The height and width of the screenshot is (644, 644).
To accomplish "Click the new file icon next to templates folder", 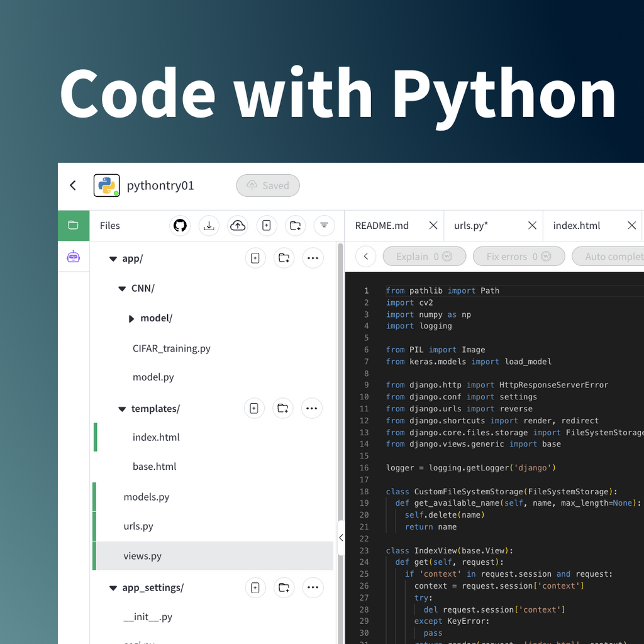I will click(x=254, y=408).
